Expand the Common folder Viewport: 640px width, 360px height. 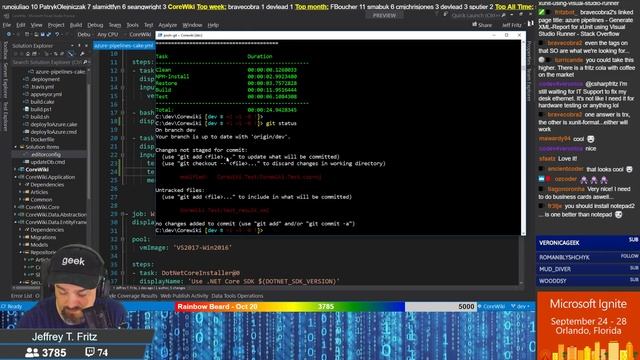tap(20, 200)
